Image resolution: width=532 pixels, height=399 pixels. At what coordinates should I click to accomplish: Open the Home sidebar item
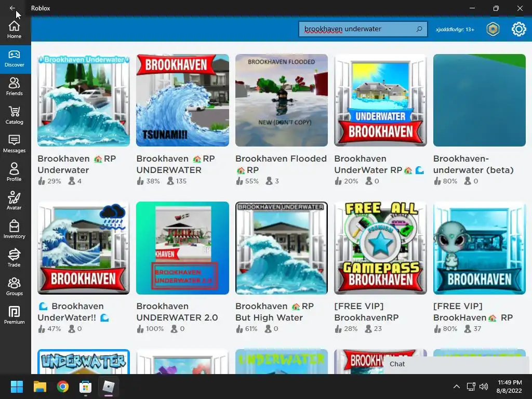[14, 30]
